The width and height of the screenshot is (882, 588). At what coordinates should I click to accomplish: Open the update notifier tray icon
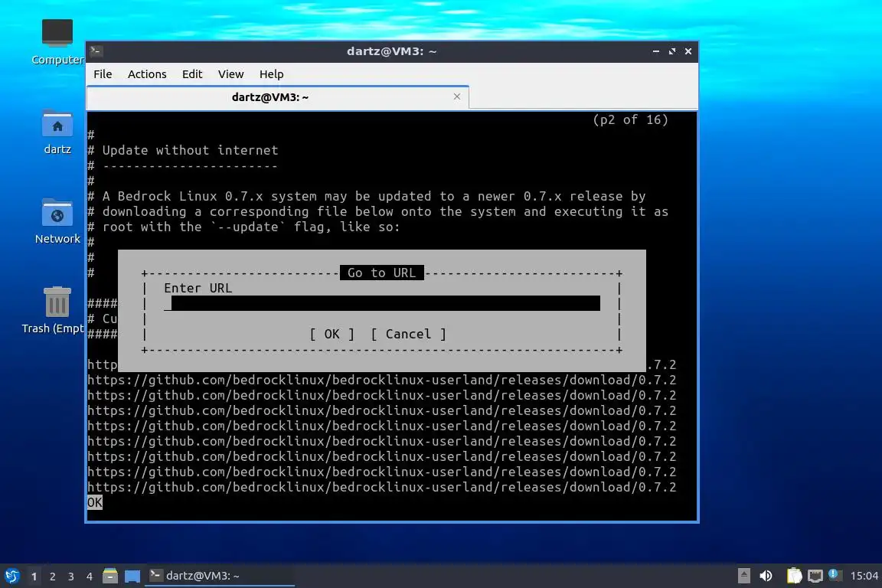click(835, 575)
